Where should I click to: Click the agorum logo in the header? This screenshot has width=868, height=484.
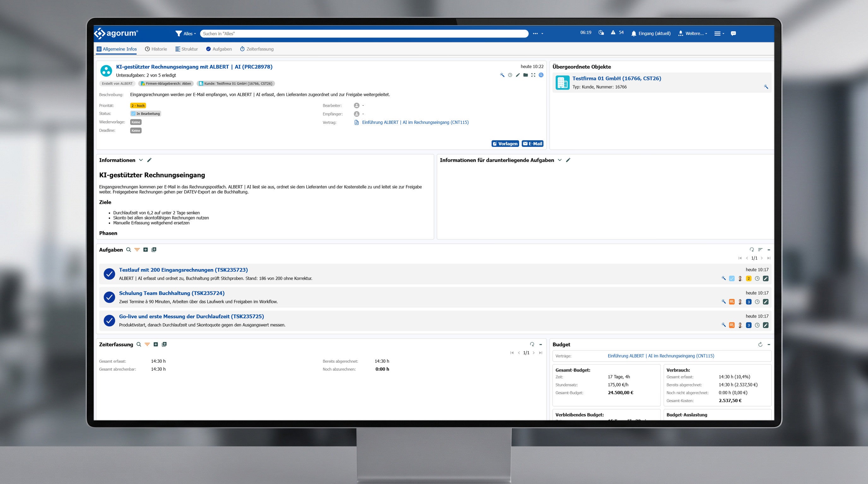tap(116, 33)
